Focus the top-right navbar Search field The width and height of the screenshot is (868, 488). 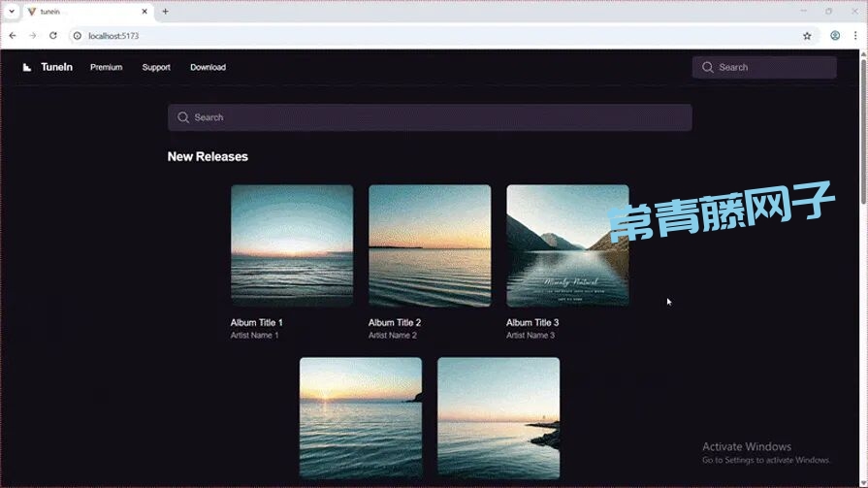point(773,68)
